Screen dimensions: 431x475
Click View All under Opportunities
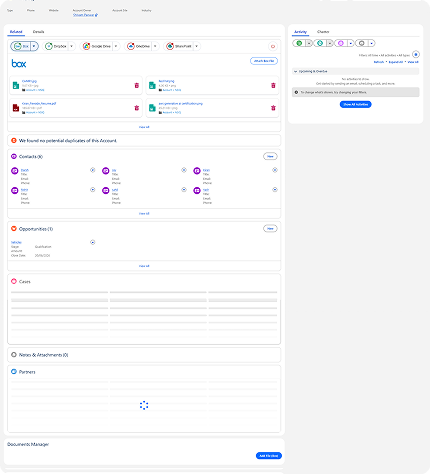[144, 266]
